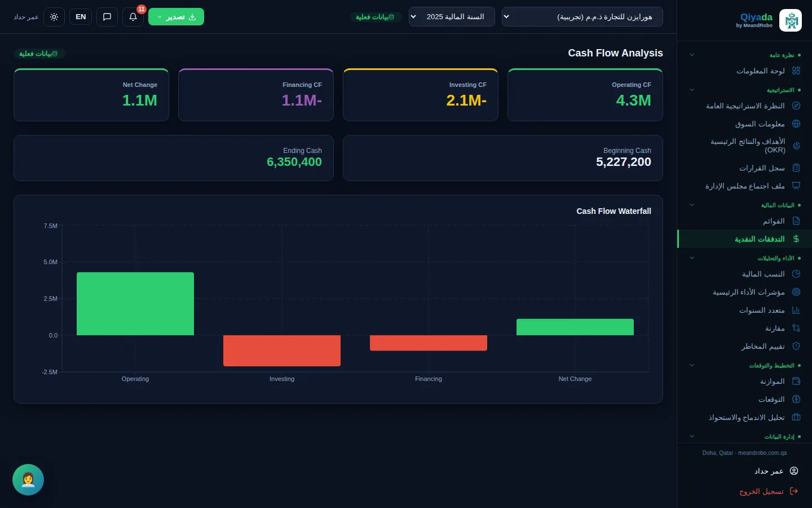Click the green Operating bar in the chart
Image resolution: width=812 pixels, height=508 pixels.
pos(135,304)
